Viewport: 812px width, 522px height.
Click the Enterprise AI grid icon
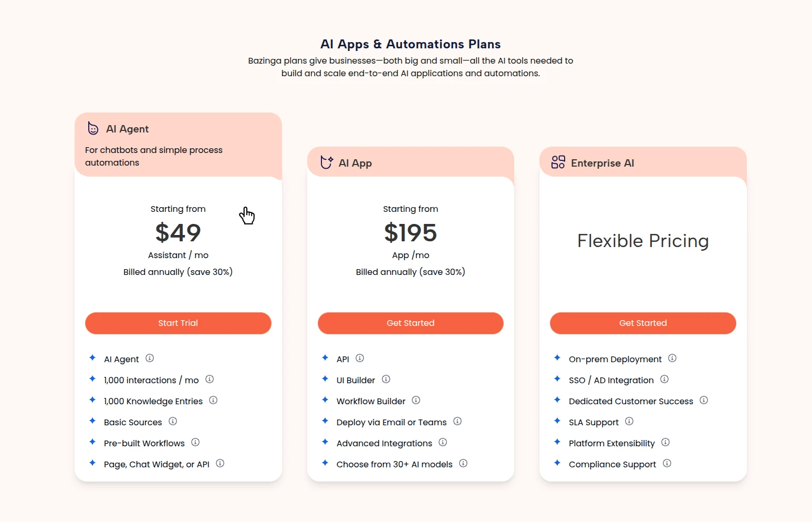tap(558, 162)
